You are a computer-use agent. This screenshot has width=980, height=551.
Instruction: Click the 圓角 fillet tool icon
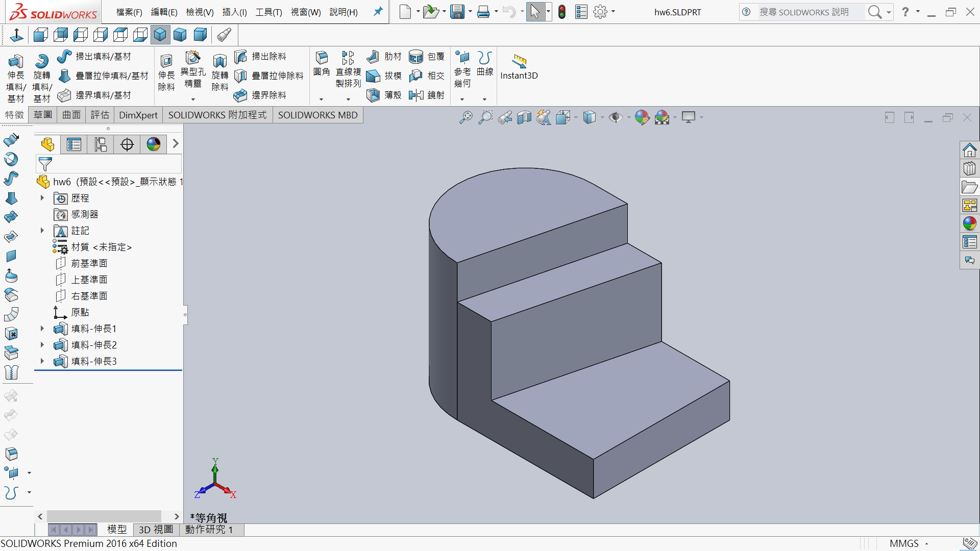point(322,58)
